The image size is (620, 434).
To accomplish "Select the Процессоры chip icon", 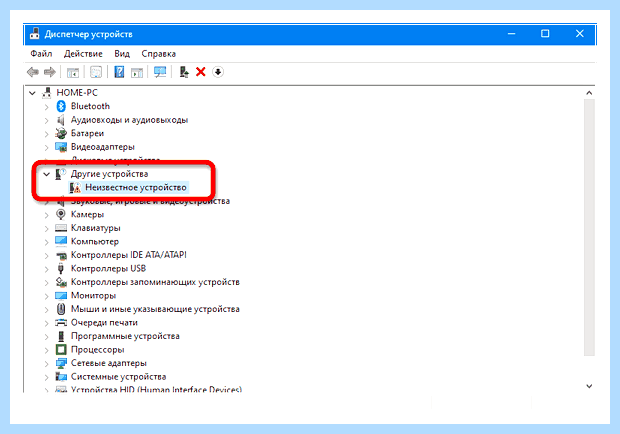I will tap(61, 349).
